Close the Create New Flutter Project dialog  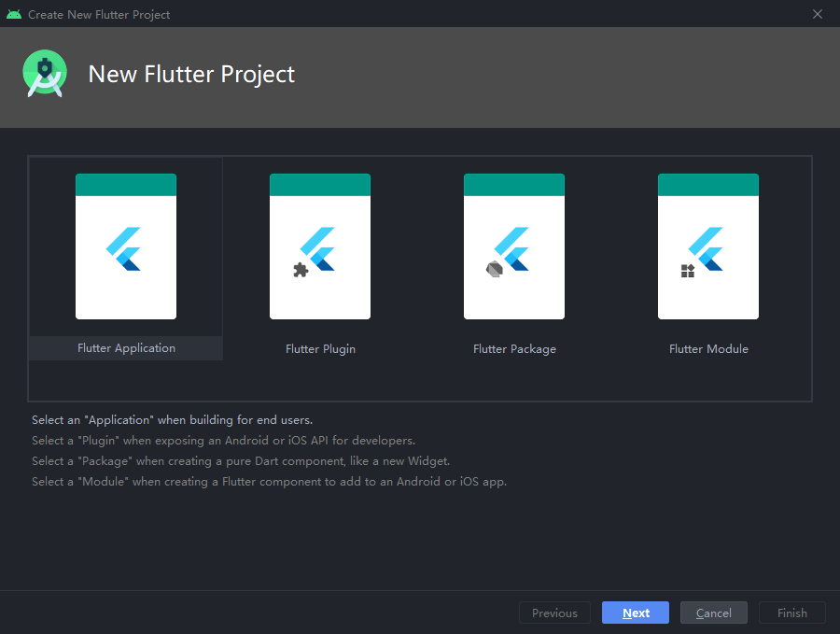[x=818, y=14]
